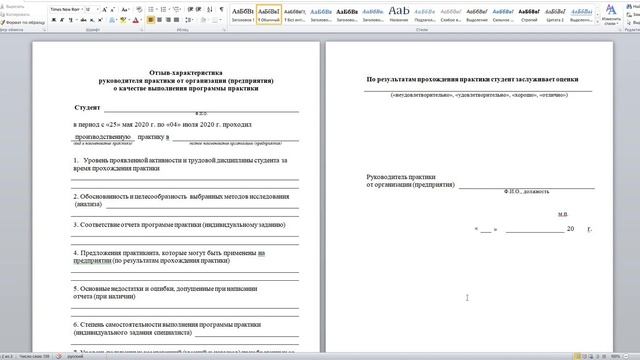Select Цитата 2 style
This screenshot has height=360, width=640.
click(555, 14)
